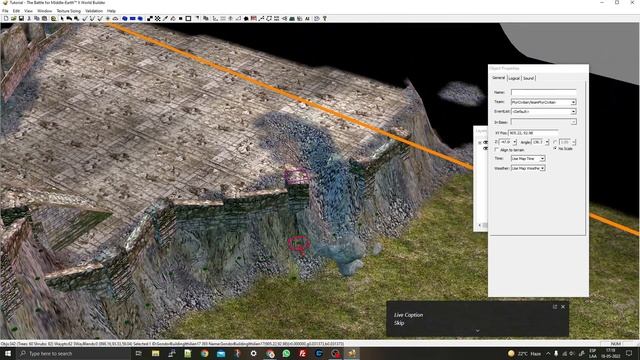The height and width of the screenshot is (360, 640).
Task: Open the notification center icon
Action: click(629, 353)
